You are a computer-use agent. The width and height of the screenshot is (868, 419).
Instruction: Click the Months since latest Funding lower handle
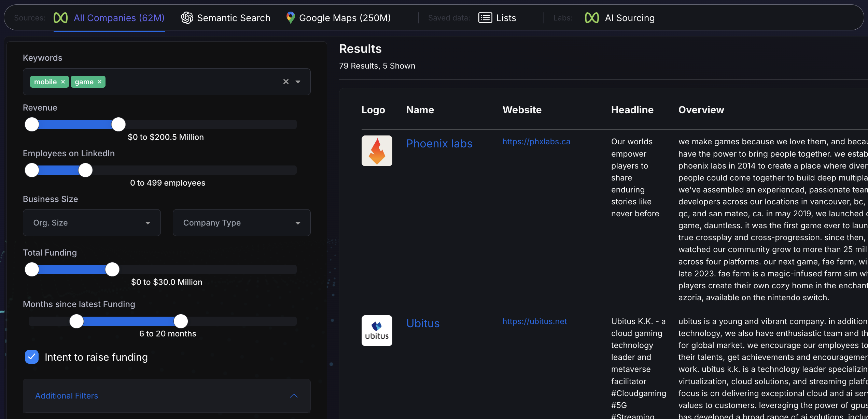76,321
